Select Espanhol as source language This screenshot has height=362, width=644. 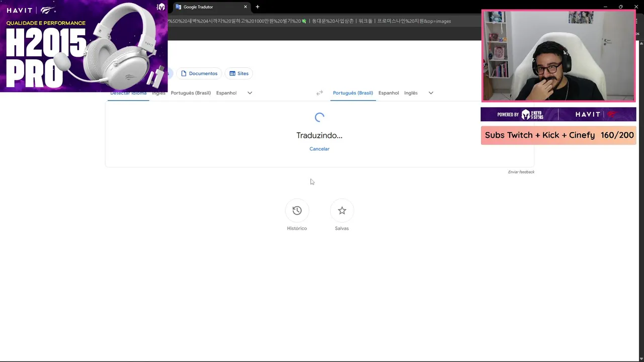coord(226,93)
